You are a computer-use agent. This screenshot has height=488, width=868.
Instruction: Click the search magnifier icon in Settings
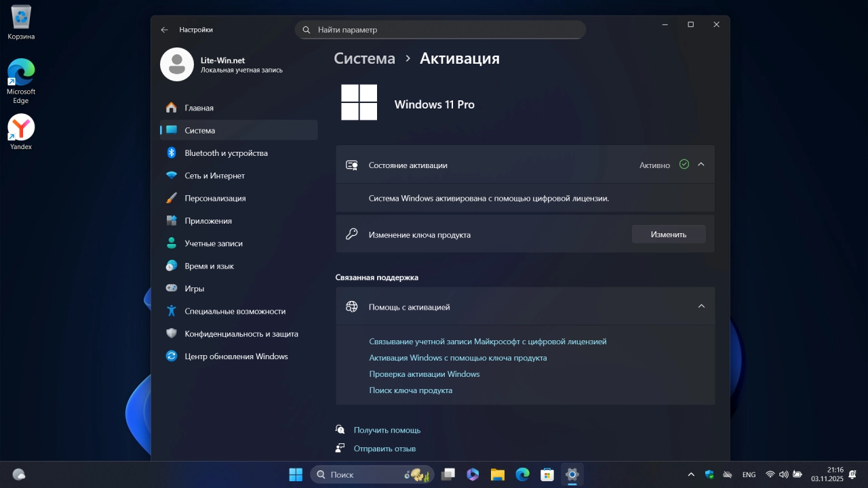(x=306, y=30)
